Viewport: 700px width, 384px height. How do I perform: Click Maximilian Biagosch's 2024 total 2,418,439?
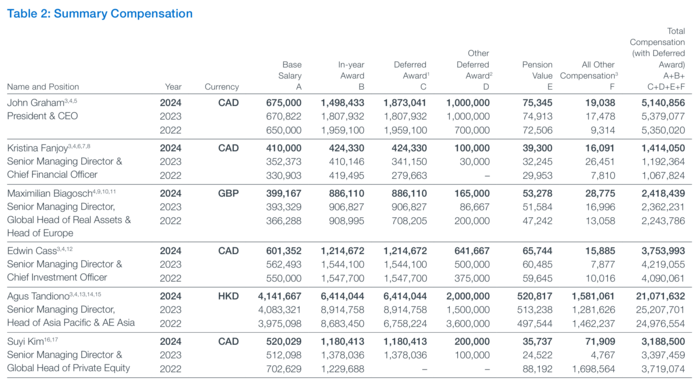[663, 193]
